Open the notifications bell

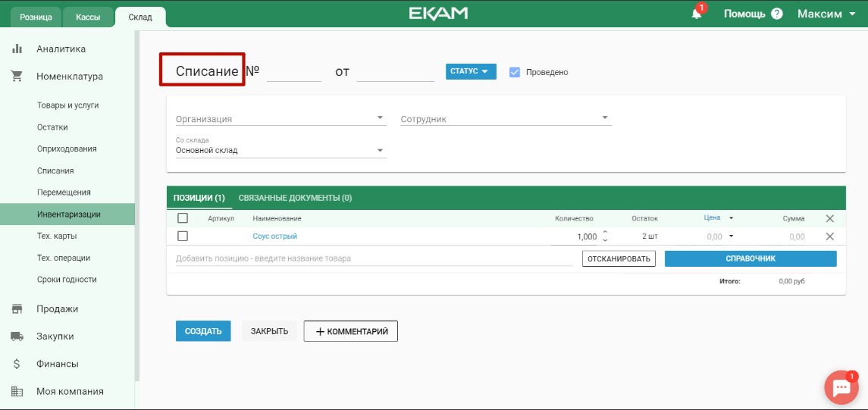click(x=697, y=14)
